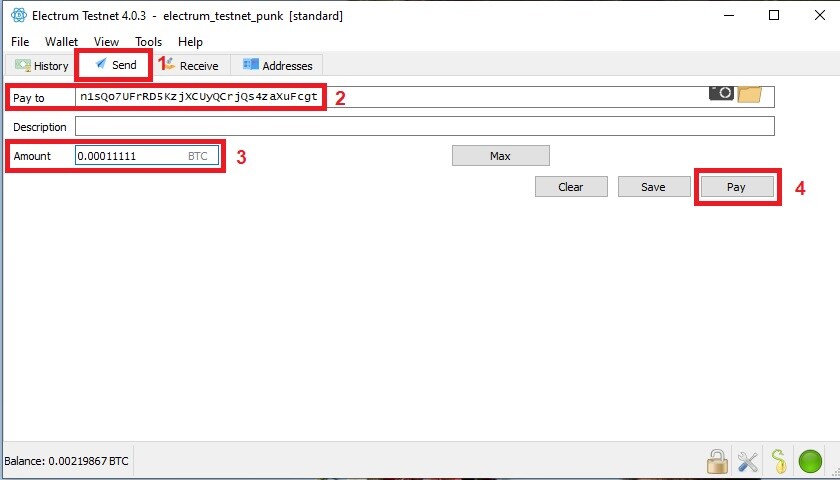
Task: Open the Help menu
Action: [190, 42]
